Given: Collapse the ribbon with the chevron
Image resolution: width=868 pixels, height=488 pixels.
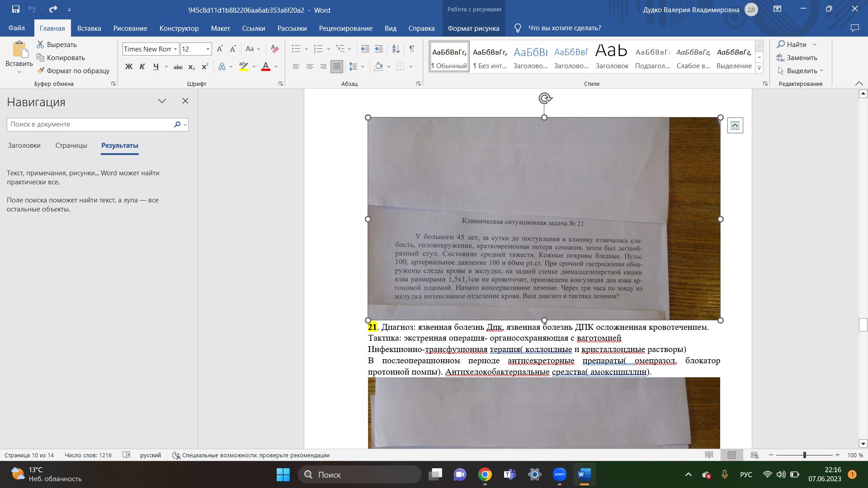Looking at the screenshot, I should (x=859, y=84).
